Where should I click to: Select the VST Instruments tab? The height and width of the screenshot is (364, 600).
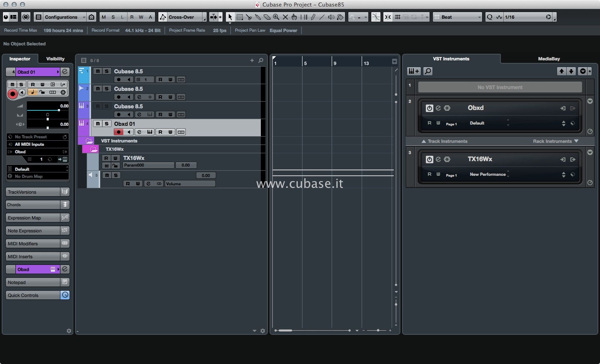[x=451, y=59]
